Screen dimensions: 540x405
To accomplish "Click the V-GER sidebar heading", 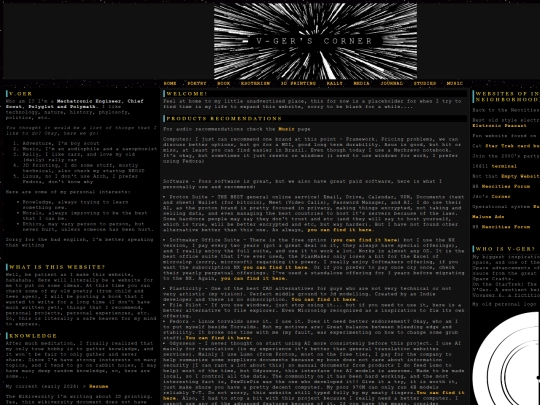I will pos(20,94).
